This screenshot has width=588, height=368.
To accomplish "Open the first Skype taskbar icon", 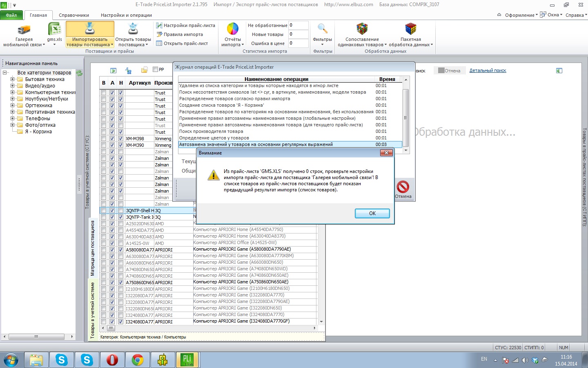I will (x=62, y=360).
